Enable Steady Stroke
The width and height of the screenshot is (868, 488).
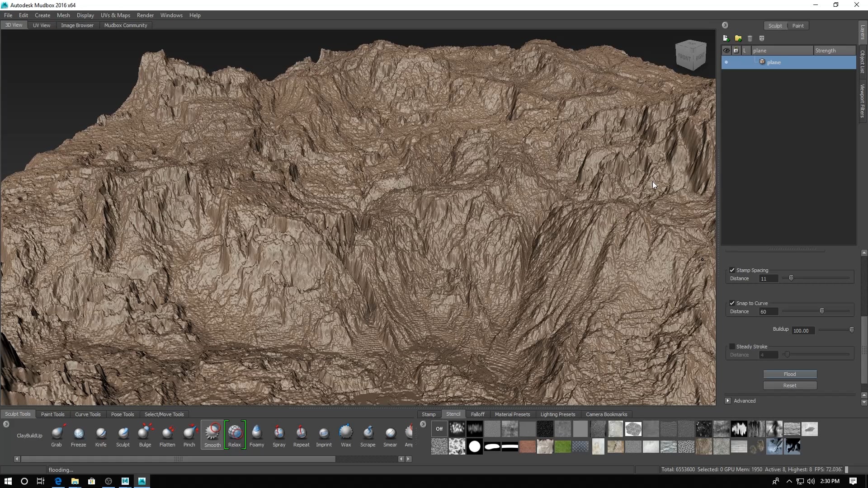tap(732, 346)
